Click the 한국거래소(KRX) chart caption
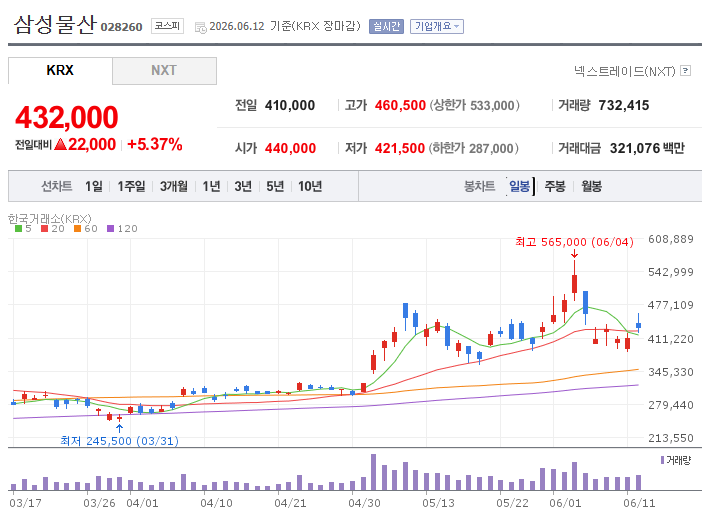Viewport: 702px width, 517px height. click(x=50, y=218)
